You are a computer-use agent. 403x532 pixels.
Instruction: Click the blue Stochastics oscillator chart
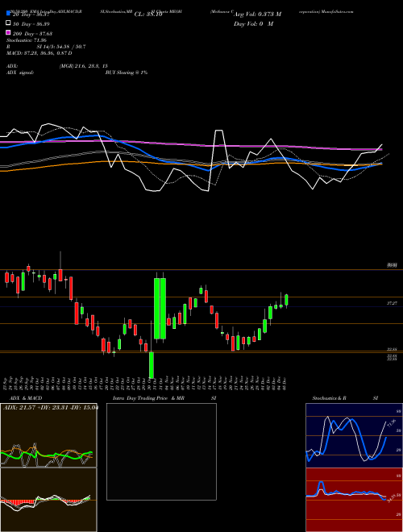coord(354,435)
